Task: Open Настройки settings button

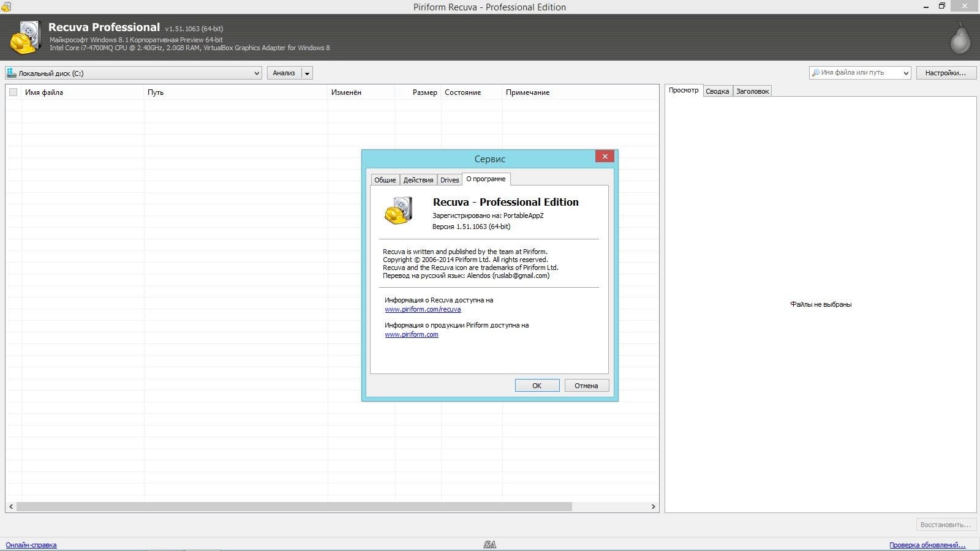Action: 946,73
